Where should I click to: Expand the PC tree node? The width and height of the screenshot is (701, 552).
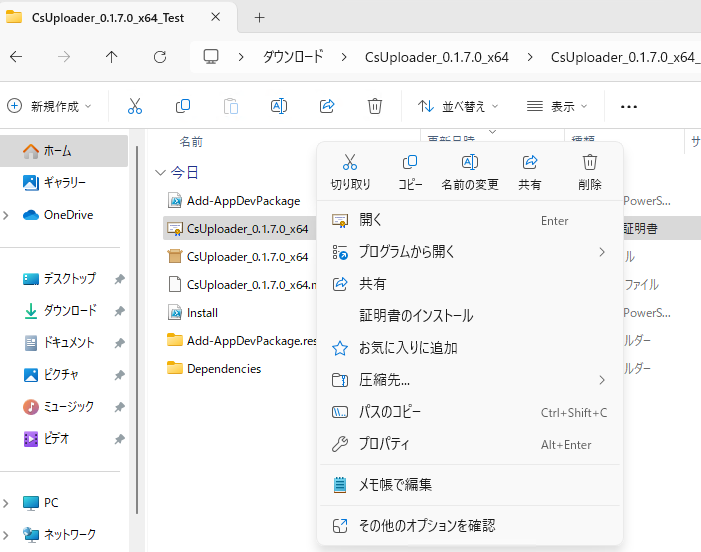6,503
